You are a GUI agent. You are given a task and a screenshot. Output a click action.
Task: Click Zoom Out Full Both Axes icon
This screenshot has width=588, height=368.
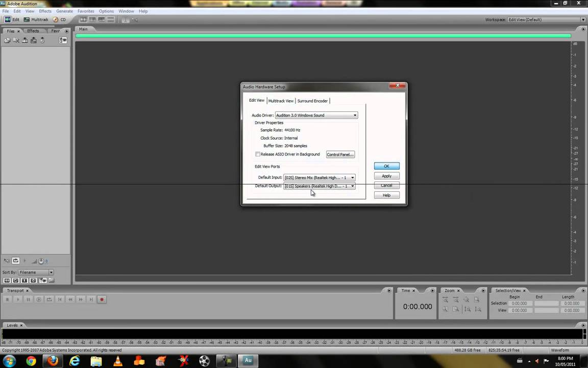[x=466, y=300]
